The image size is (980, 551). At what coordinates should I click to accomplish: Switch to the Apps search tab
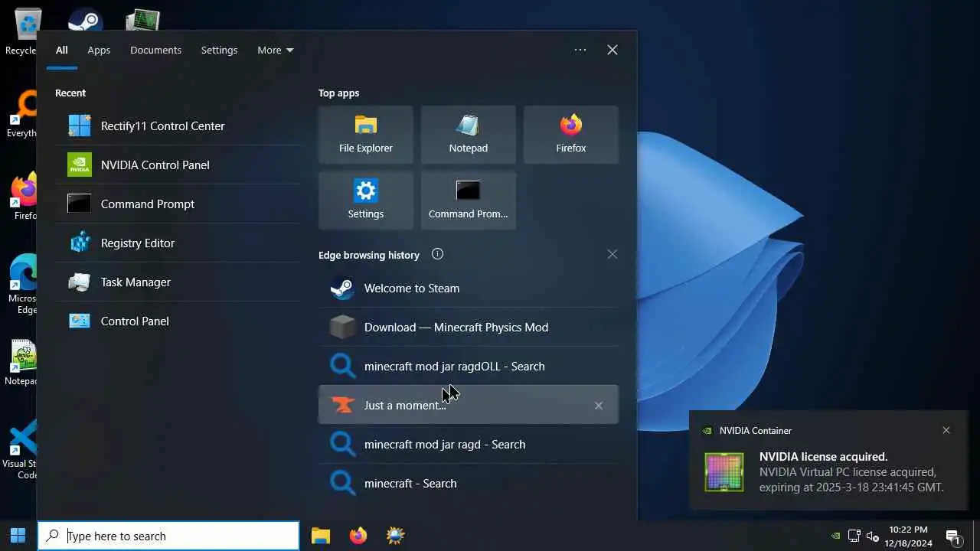pyautogui.click(x=99, y=50)
